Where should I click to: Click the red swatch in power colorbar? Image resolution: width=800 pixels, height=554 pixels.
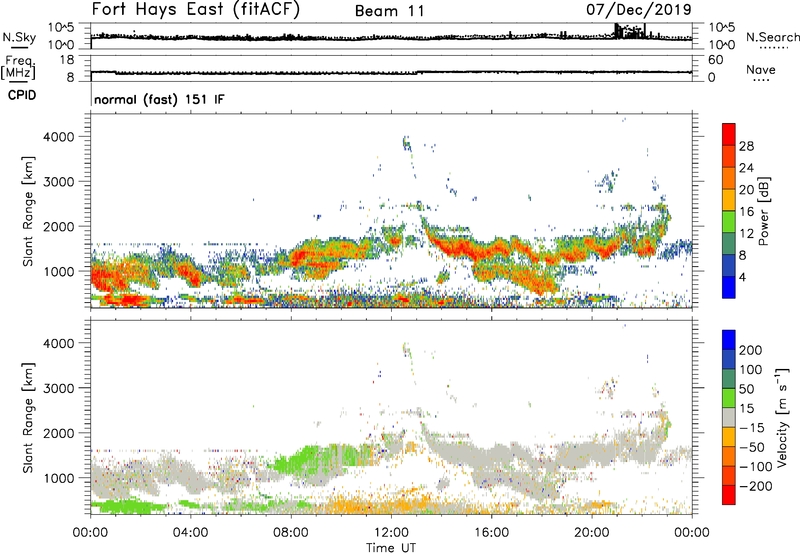[729, 134]
